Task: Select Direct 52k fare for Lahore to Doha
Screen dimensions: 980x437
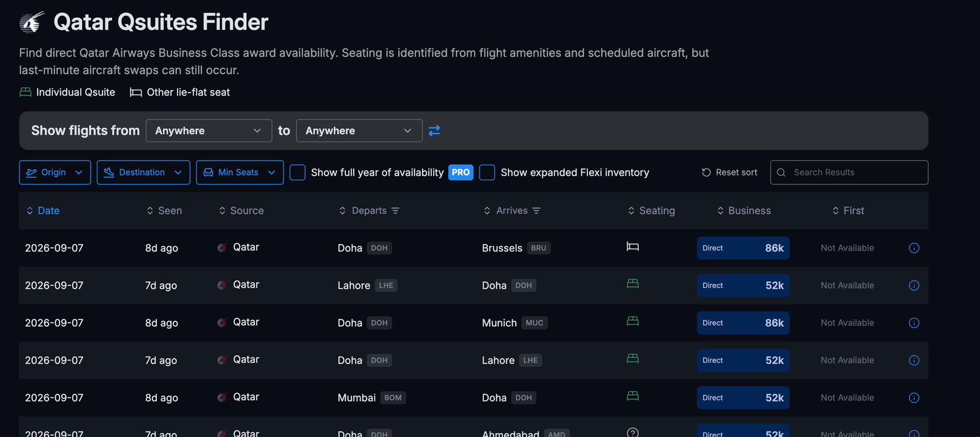Action: pos(743,286)
